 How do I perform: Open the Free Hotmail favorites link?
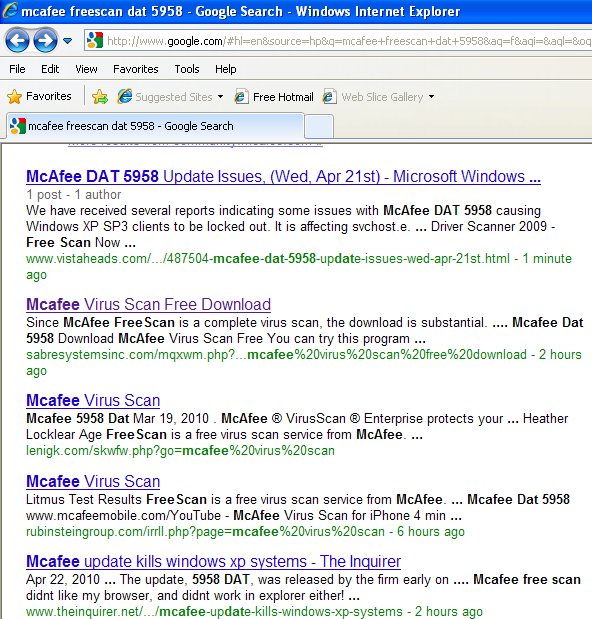point(283,97)
